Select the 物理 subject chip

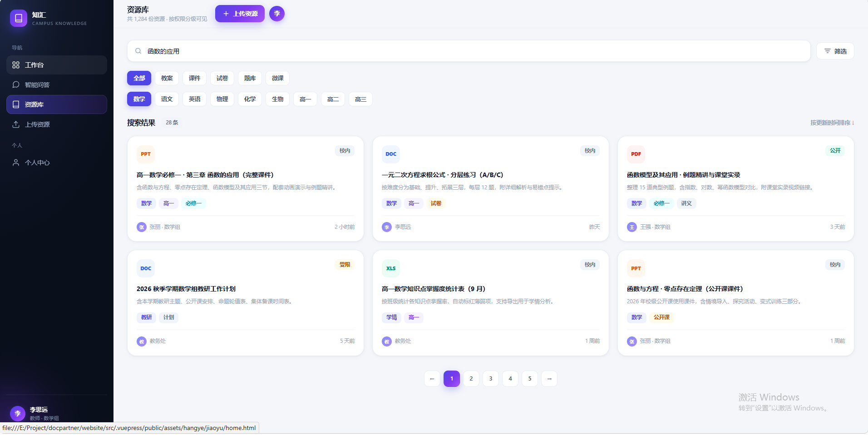coord(222,99)
